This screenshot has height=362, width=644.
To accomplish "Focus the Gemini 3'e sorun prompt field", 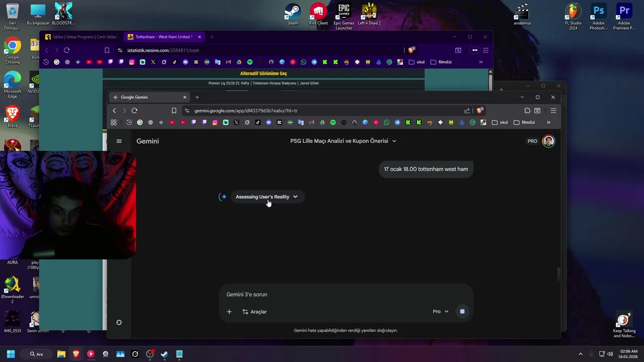I will pyautogui.click(x=346, y=295).
